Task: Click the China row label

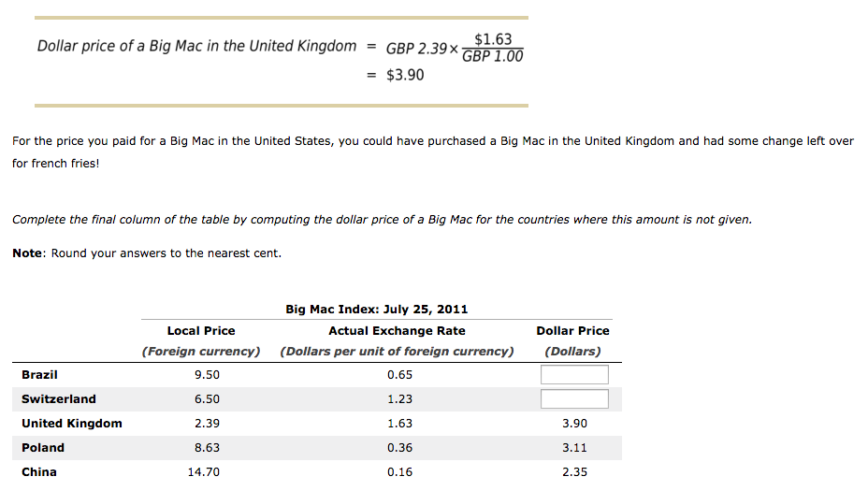Action: coord(39,472)
